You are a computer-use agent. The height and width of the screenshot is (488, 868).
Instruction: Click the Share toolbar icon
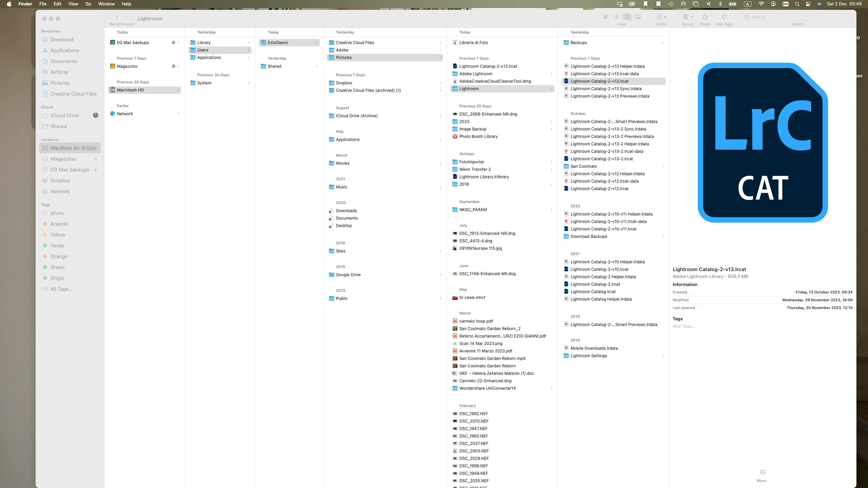click(705, 17)
